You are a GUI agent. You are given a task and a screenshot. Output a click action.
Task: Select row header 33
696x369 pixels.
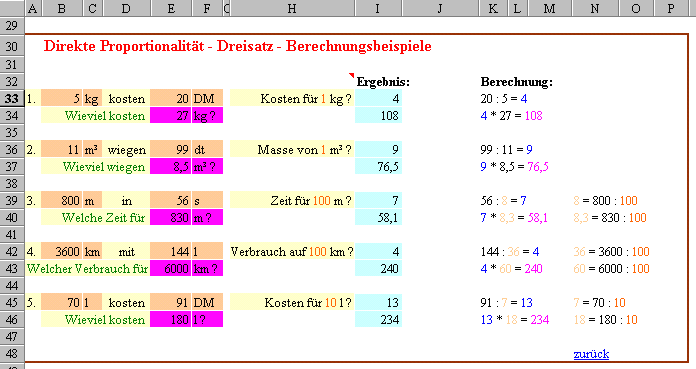(x=12, y=99)
